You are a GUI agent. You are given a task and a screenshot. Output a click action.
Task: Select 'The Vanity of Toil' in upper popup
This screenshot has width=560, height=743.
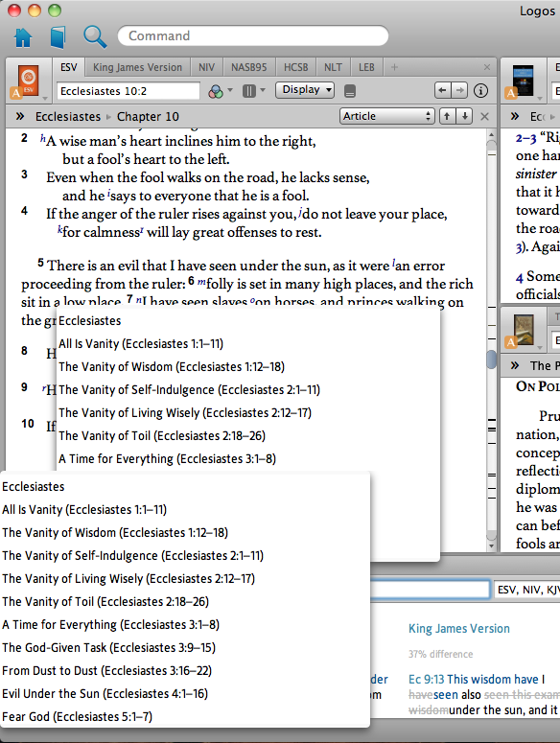click(162, 435)
